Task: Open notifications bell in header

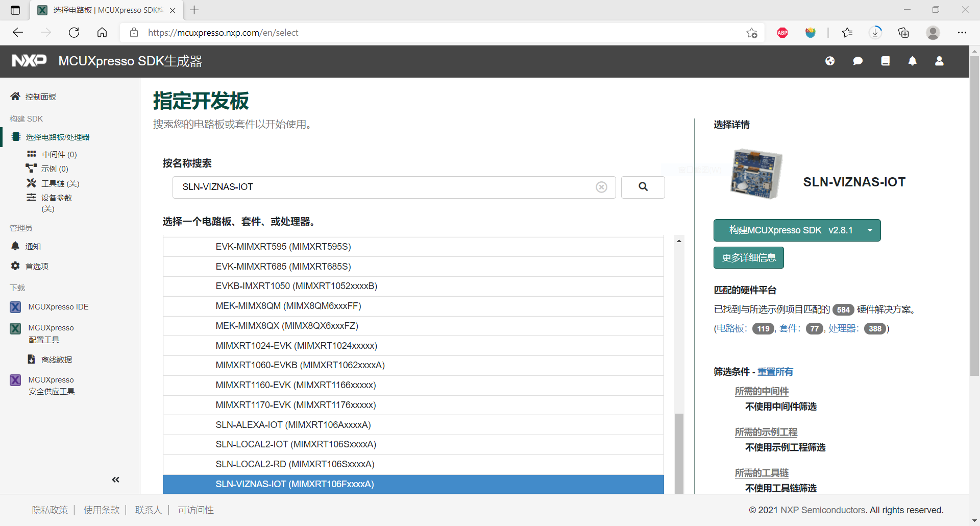Action: point(912,61)
